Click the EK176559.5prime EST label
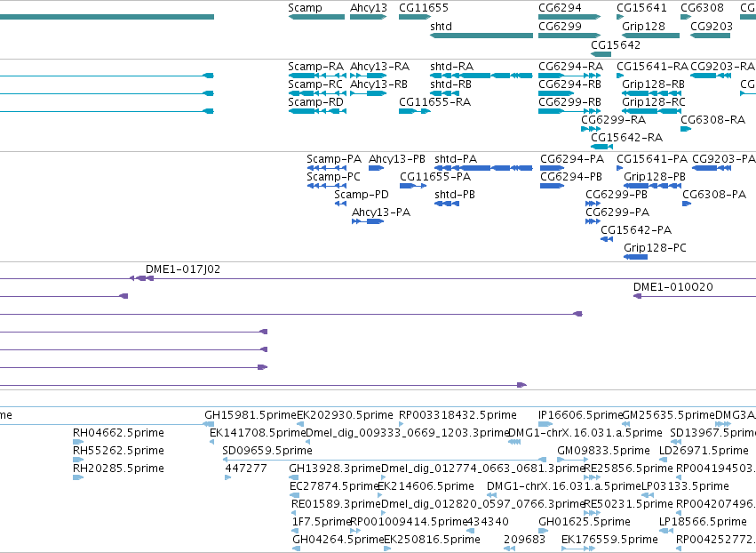The height and width of the screenshot is (553, 756). coord(610,540)
